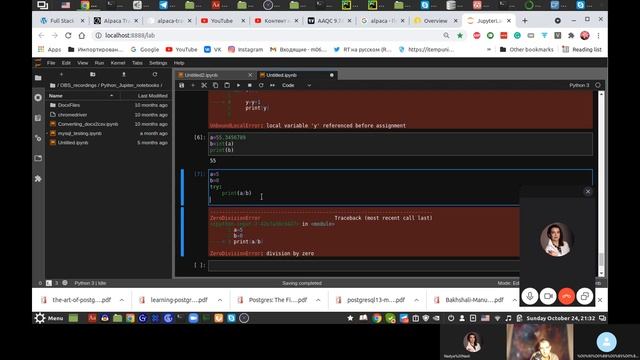Paste cells from clipboard in notebook toolbar
Viewport: 640px width, 360px height.
227,85
